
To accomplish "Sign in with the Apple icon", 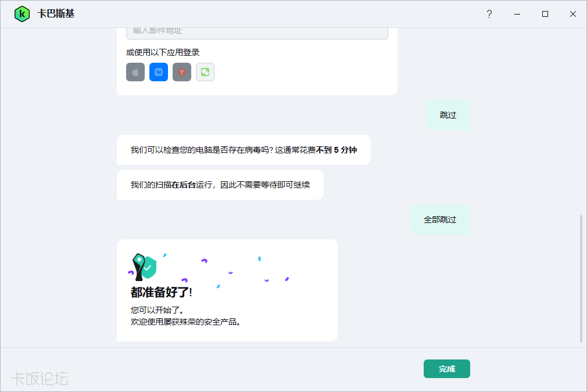I will coord(135,72).
